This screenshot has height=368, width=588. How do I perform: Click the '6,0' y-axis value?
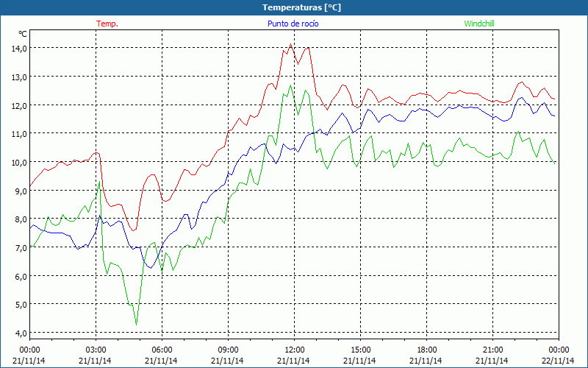pos(21,276)
